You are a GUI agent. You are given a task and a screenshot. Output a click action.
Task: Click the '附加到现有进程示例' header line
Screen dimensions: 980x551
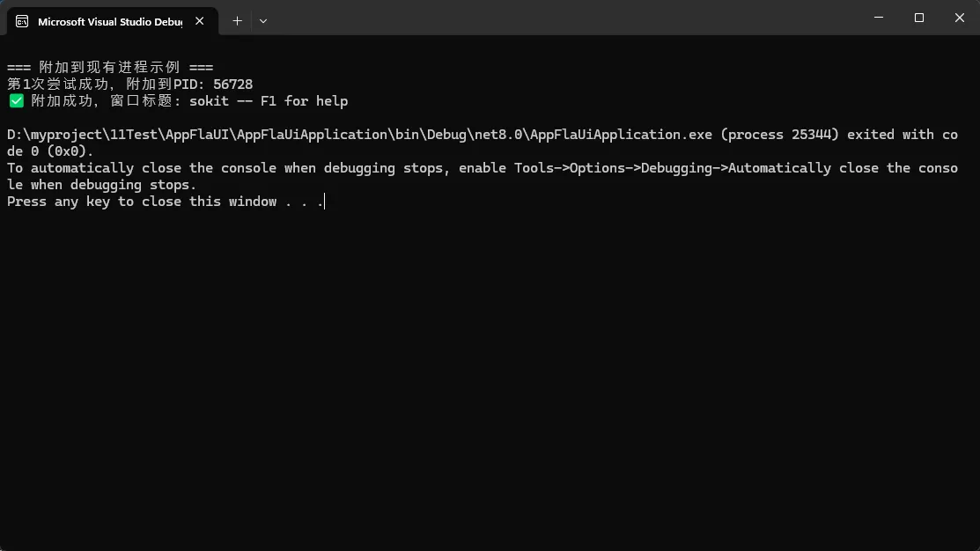[110, 68]
